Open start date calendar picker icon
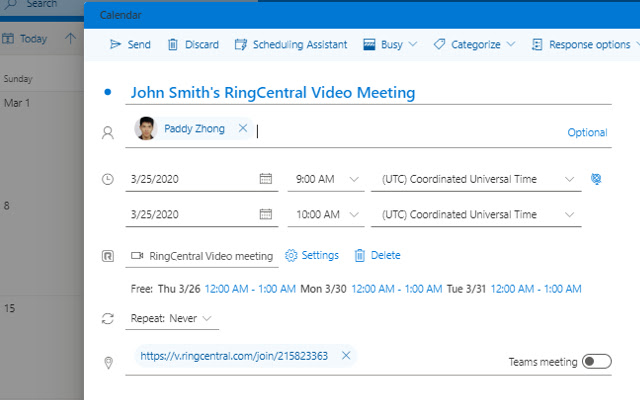Image resolution: width=640 pixels, height=400 pixels. 266,179
